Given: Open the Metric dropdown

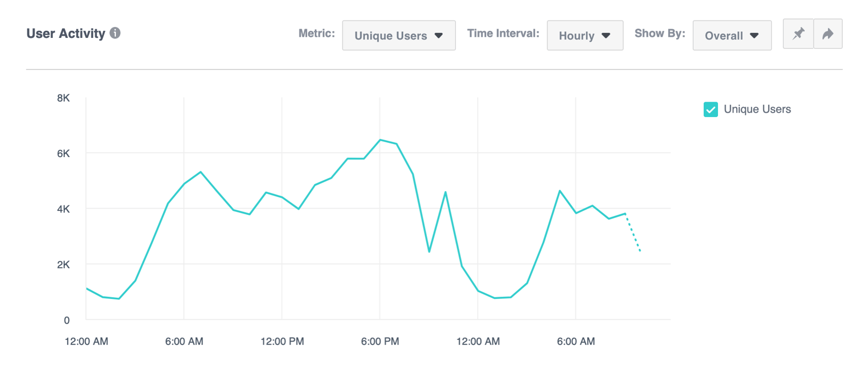Looking at the screenshot, I should coord(399,35).
